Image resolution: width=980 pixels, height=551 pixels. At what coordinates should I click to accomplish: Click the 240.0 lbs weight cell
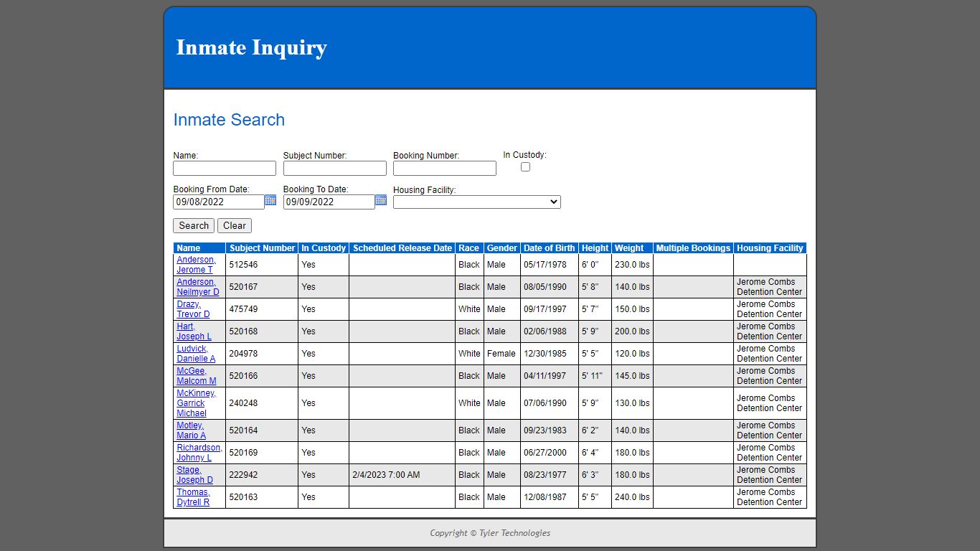click(x=632, y=497)
